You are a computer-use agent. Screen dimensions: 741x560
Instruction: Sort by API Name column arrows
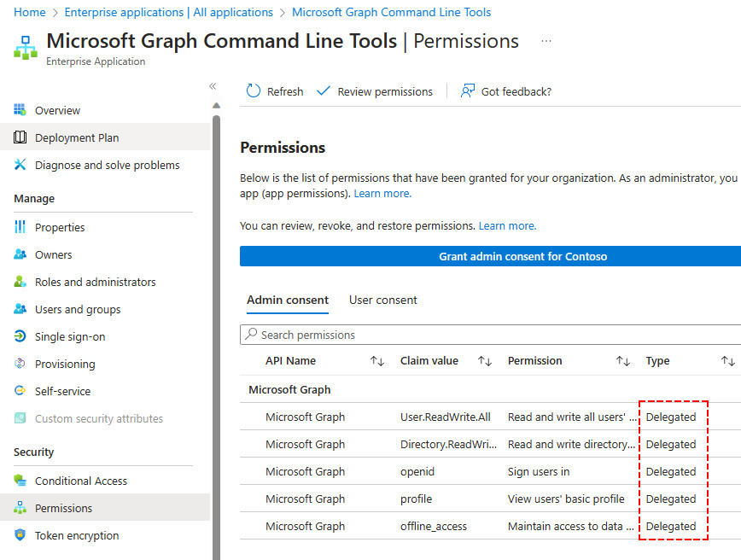(x=377, y=361)
